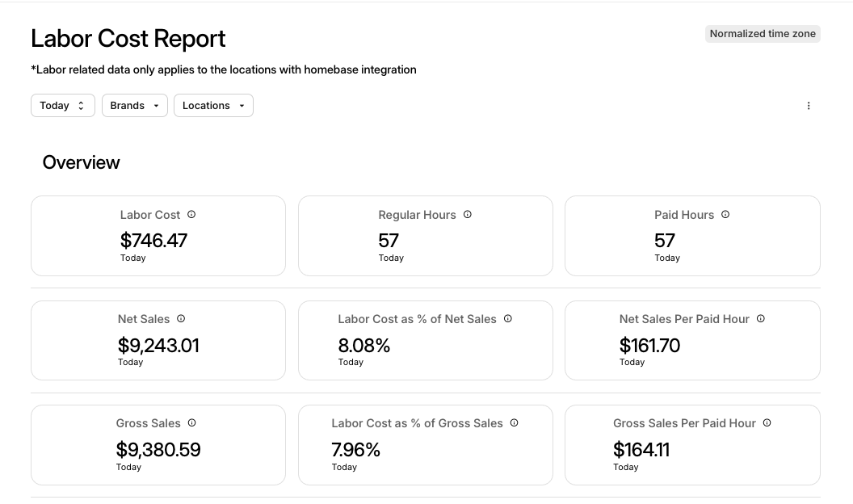The image size is (853, 504).
Task: Select the 7.96% labor cost percentage
Action: point(355,450)
